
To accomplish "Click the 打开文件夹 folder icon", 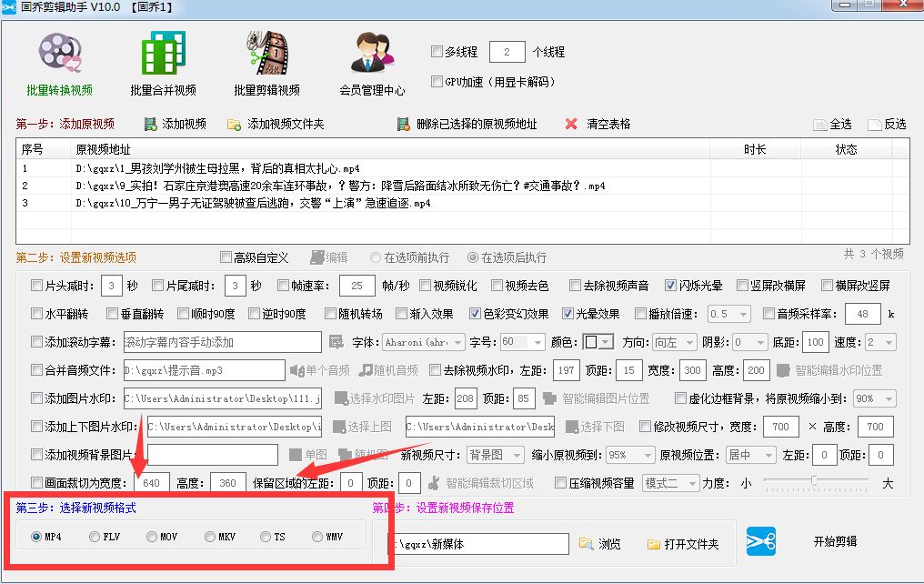I will coord(654,544).
